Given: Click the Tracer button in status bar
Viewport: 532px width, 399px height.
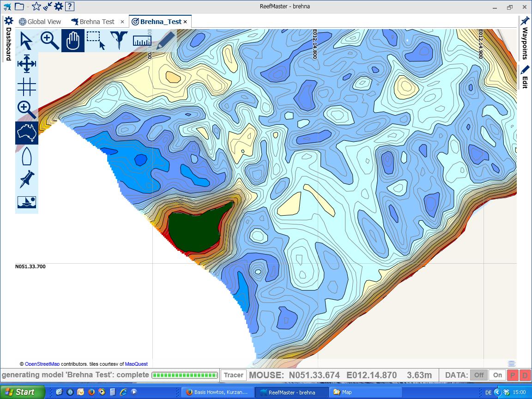Looking at the screenshot, I should point(233,375).
